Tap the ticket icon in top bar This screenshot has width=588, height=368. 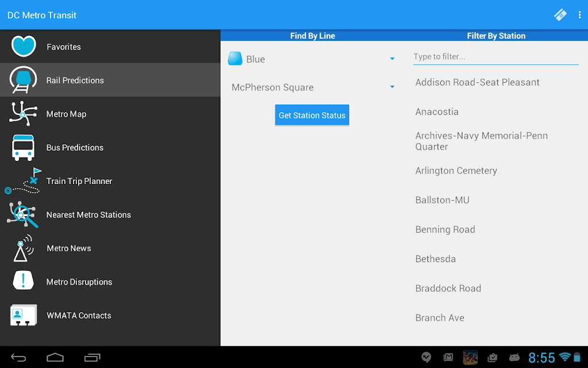[560, 15]
